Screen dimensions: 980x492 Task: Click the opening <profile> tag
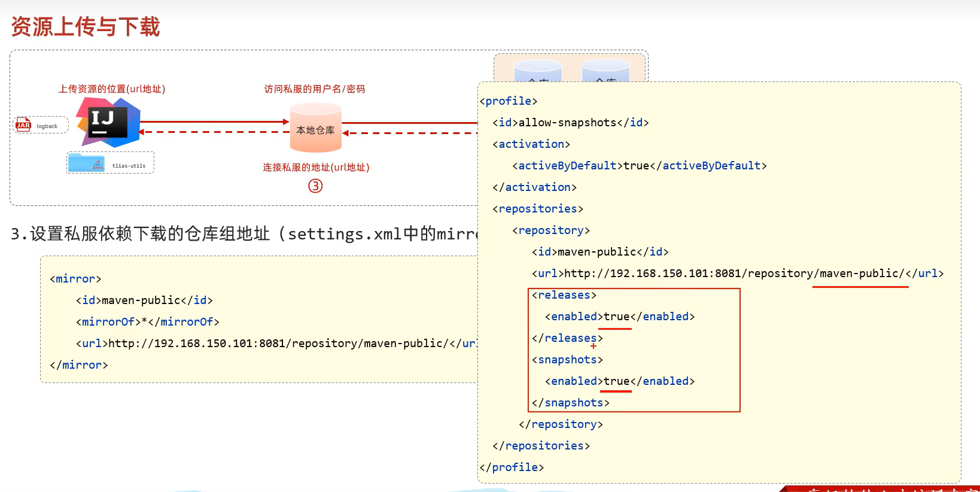click(509, 101)
